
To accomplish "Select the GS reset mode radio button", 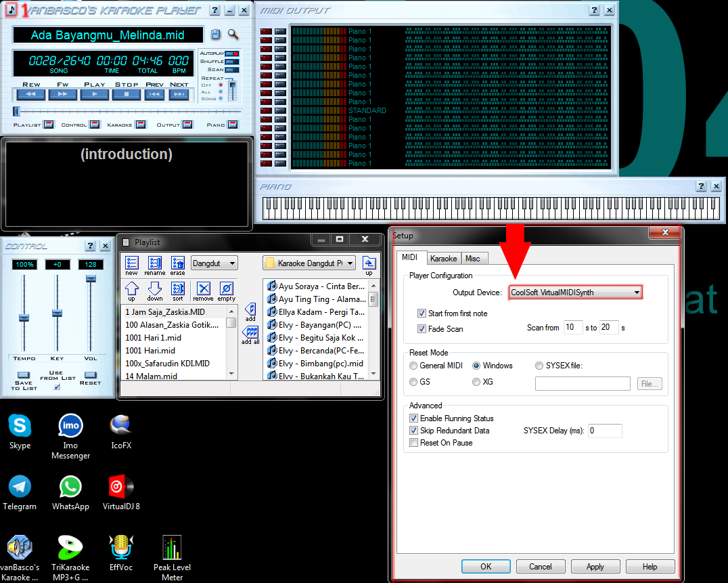I will 413,382.
